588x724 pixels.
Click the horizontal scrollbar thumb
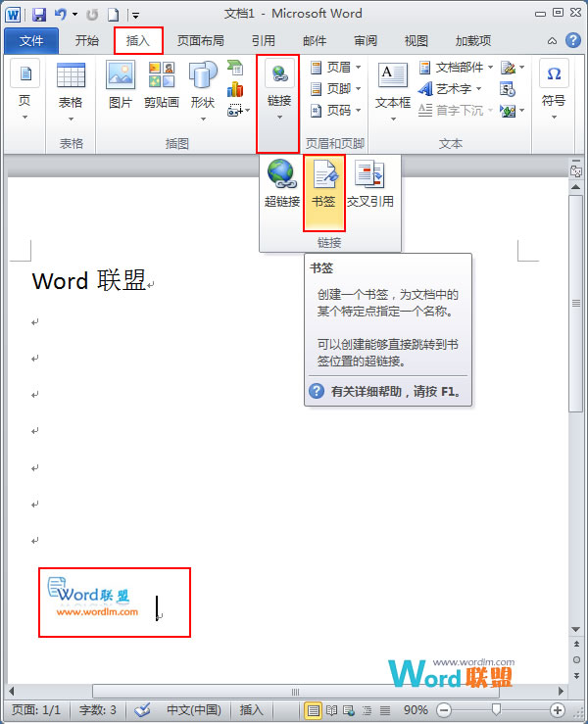(294, 691)
